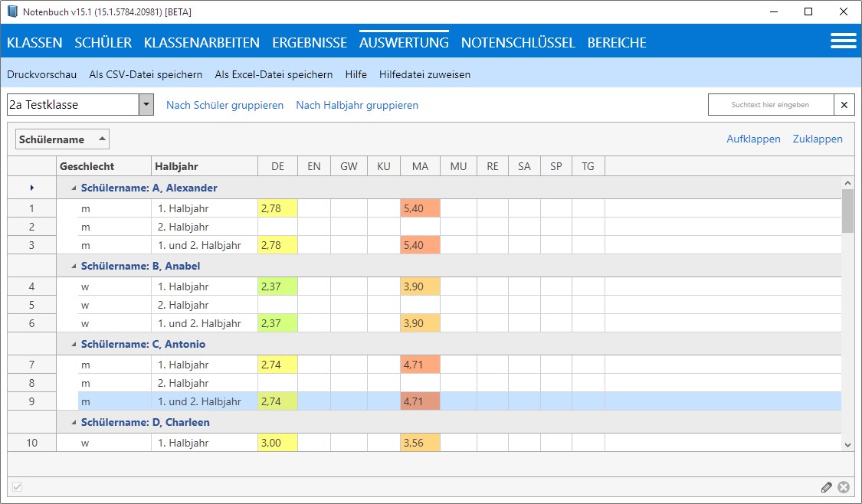Screen dimensions: 862x504
Task: Click the round X clear filter icon
Action: point(844,487)
